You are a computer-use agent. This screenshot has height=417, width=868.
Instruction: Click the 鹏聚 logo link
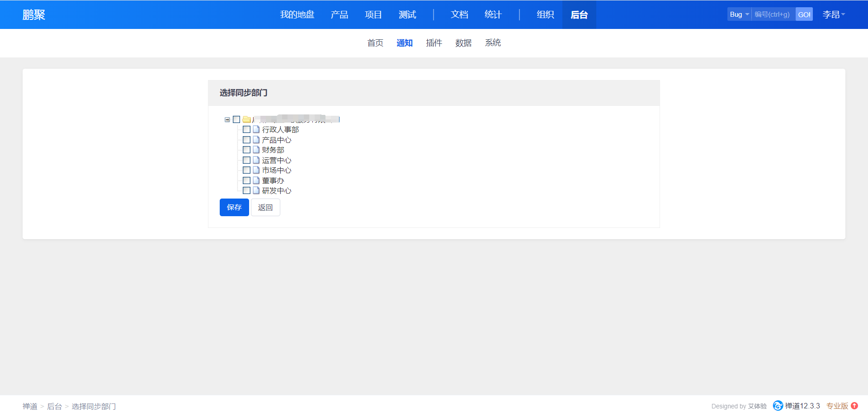click(34, 14)
